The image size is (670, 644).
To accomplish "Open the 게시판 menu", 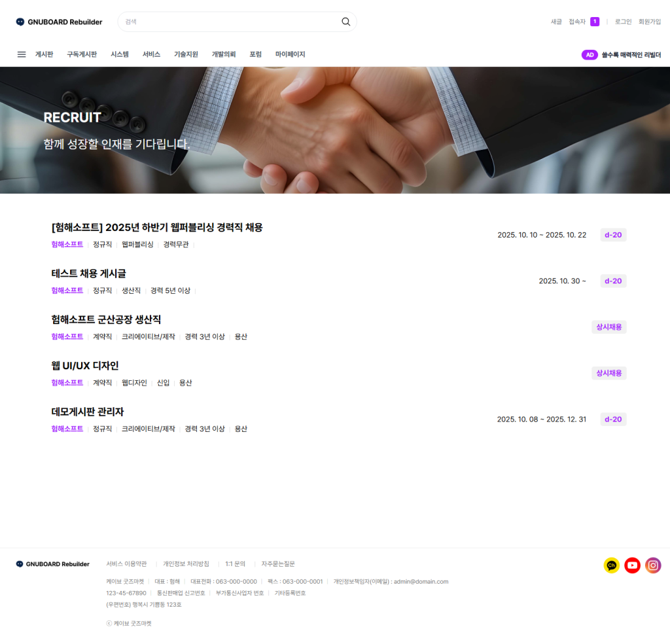I will tap(44, 54).
